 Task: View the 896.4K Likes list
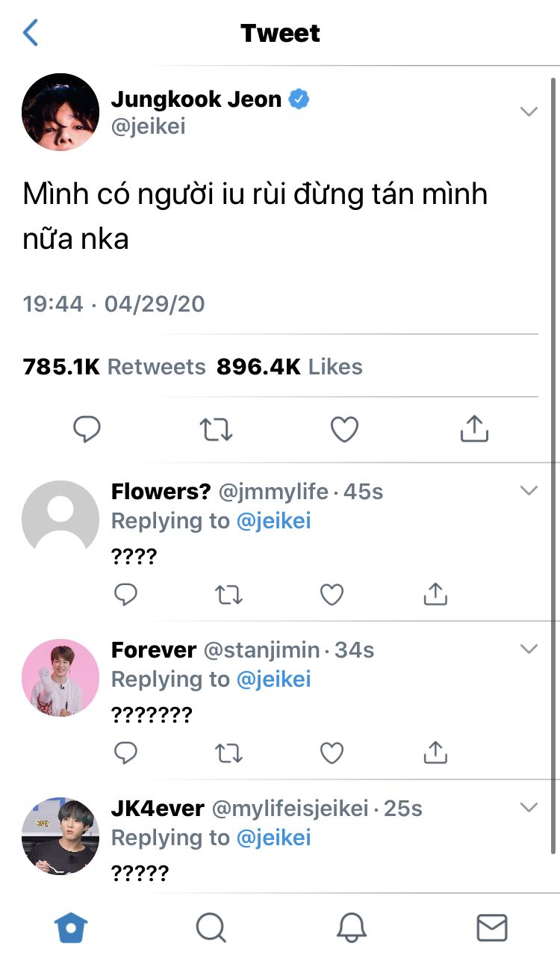click(x=290, y=367)
